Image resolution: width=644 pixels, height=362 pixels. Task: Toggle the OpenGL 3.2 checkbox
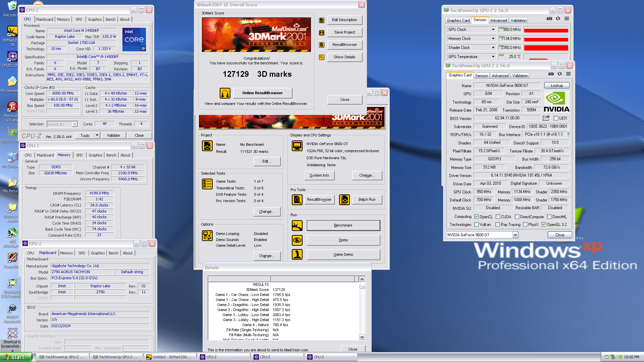point(544,225)
